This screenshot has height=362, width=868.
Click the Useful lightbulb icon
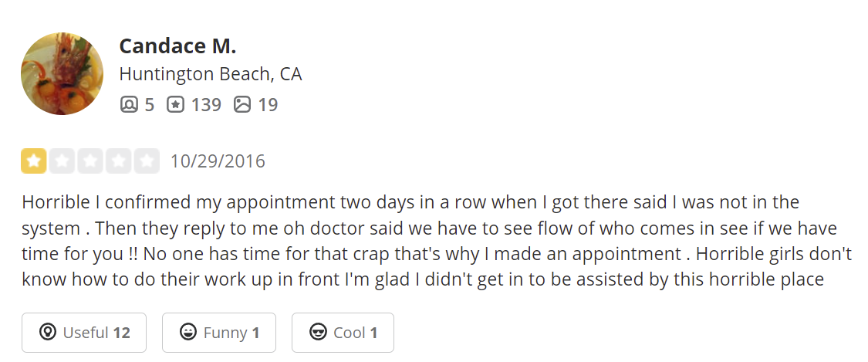48,333
